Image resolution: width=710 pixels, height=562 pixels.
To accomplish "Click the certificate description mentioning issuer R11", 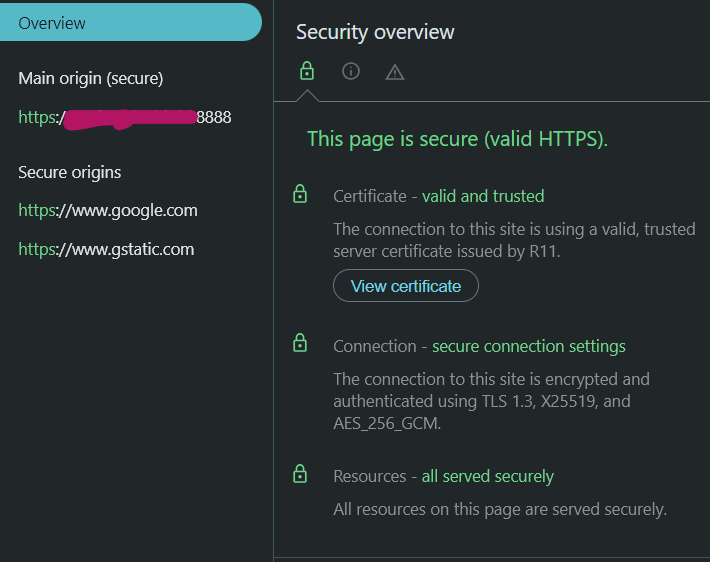I will pyautogui.click(x=514, y=240).
